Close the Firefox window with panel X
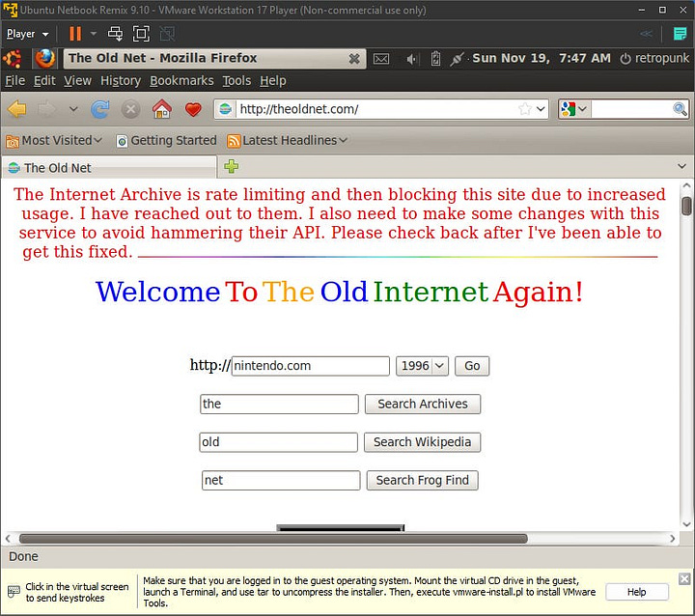The width and height of the screenshot is (695, 616). point(353,59)
